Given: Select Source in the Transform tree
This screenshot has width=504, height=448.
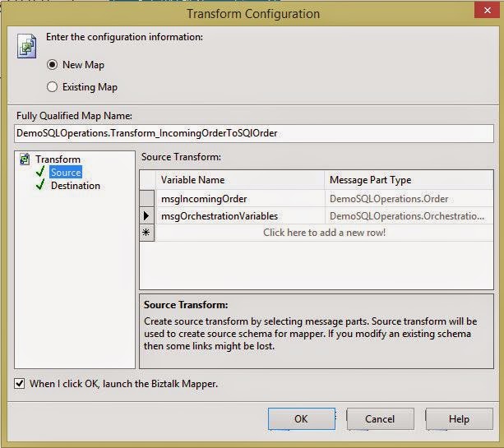Looking at the screenshot, I should click(66, 173).
